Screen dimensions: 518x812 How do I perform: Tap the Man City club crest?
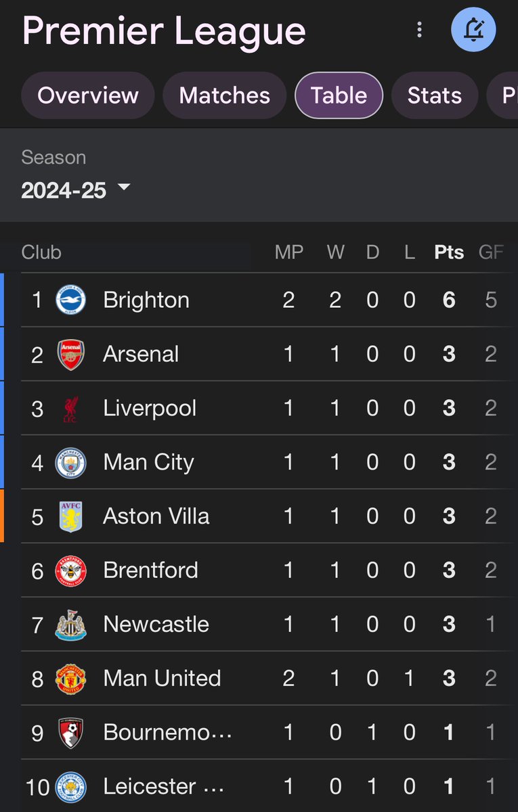click(70, 463)
